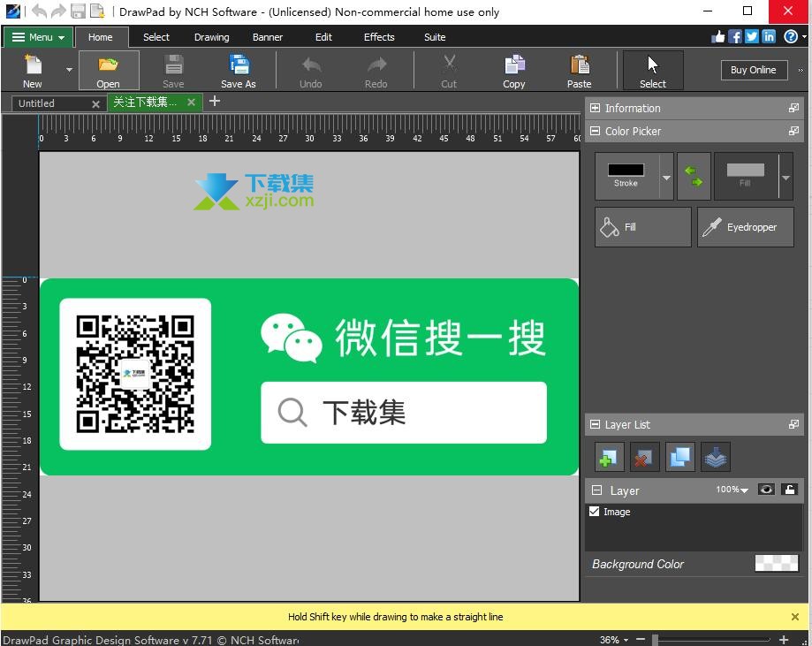Viewport: 812px width, 646px height.
Task: Click the Facebook share icon
Action: click(x=735, y=37)
